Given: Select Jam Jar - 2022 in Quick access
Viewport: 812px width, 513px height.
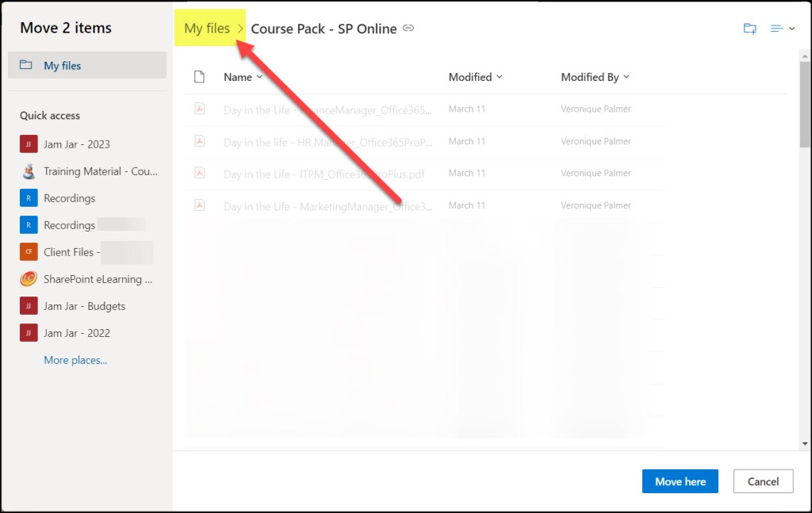Looking at the screenshot, I should (x=77, y=333).
